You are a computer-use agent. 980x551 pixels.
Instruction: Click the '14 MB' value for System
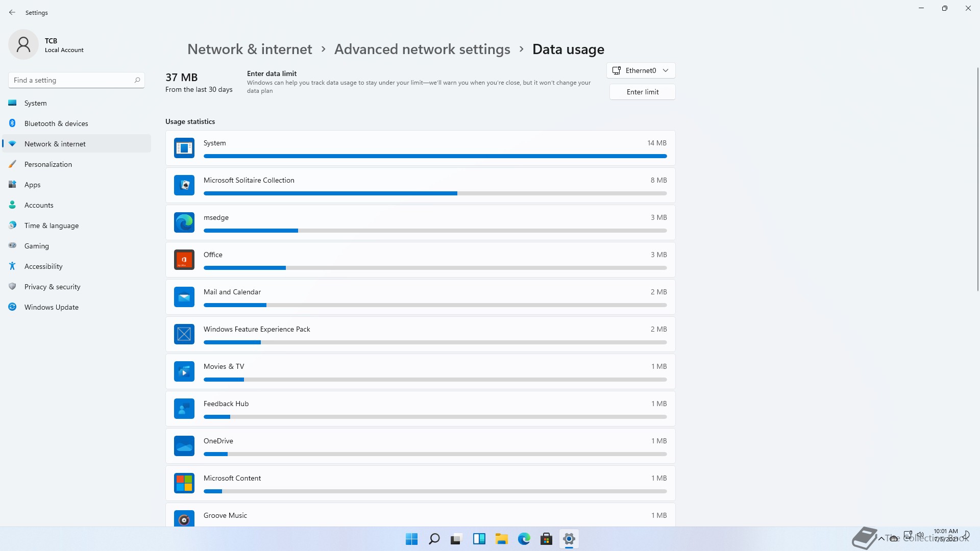click(x=657, y=143)
